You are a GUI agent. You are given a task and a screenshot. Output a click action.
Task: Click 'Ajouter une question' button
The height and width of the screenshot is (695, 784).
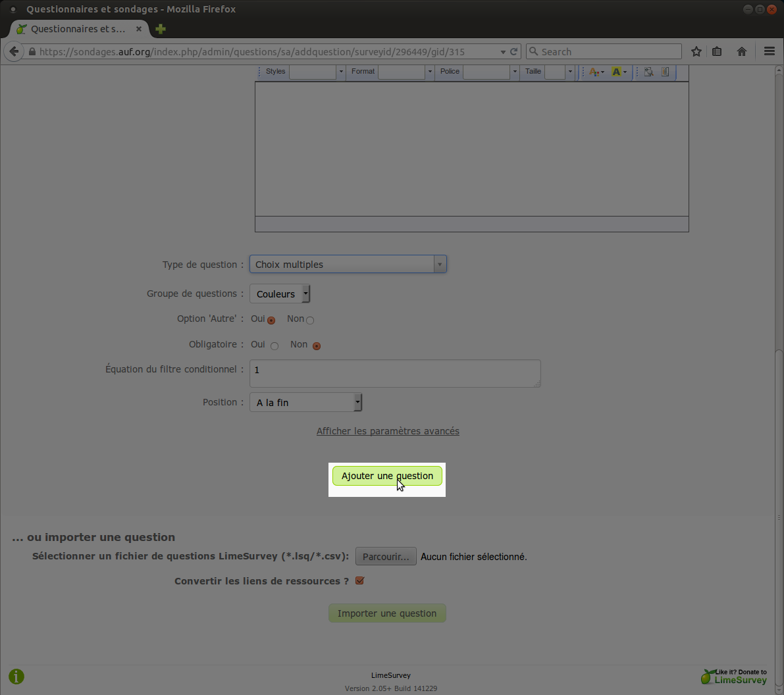(x=387, y=476)
